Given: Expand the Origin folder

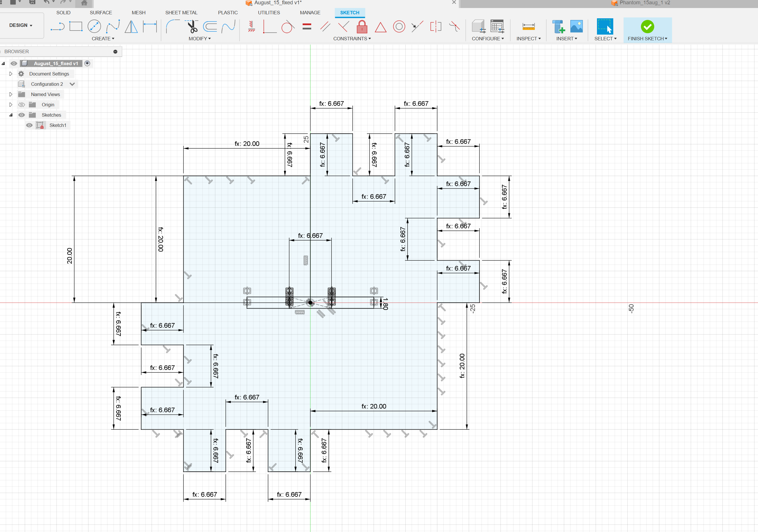Looking at the screenshot, I should pos(11,105).
